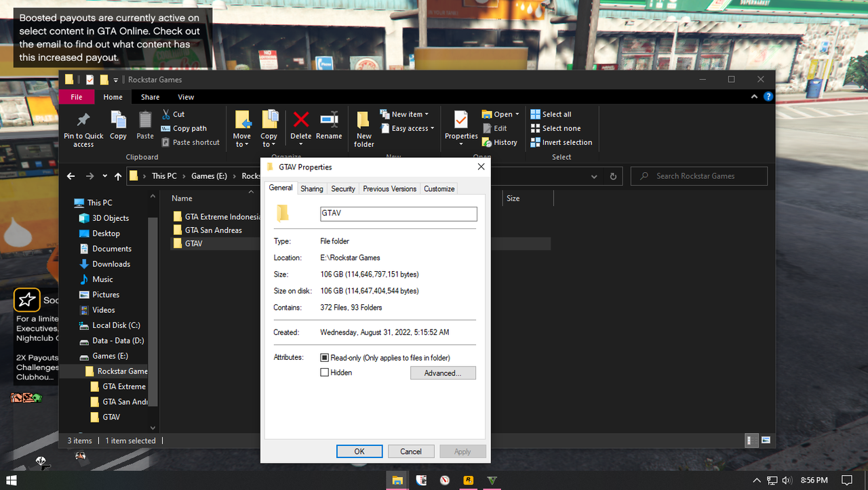The image size is (868, 490).
Task: Open Rockstar Games Launcher on taskbar
Action: [x=468, y=480]
